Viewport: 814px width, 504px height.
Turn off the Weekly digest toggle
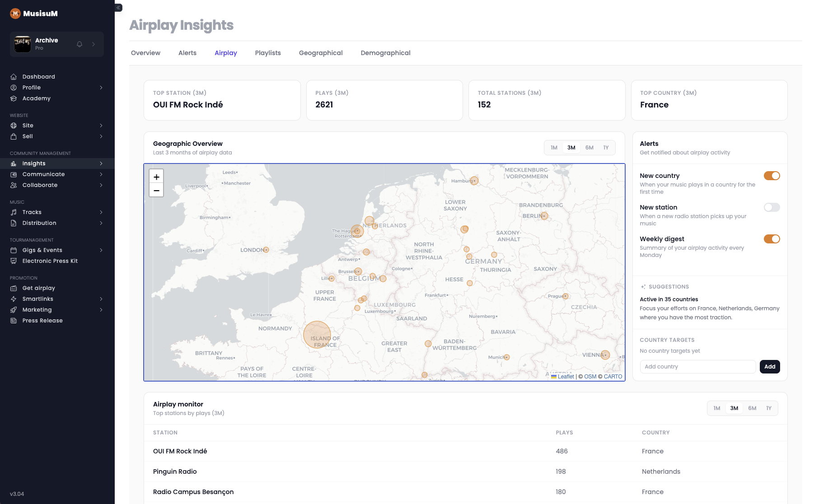pos(772,239)
